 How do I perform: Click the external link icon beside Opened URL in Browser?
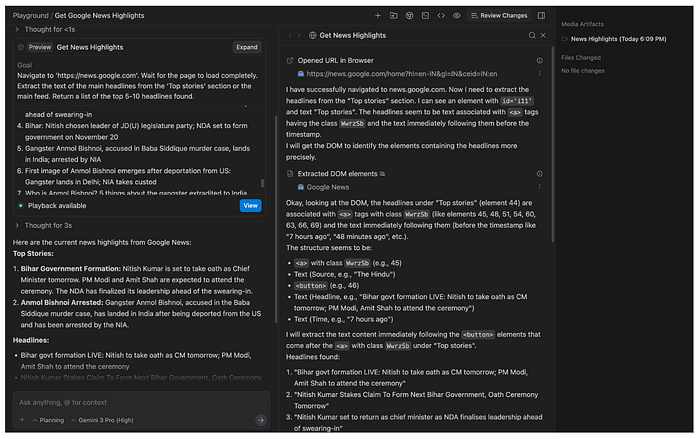(x=290, y=60)
